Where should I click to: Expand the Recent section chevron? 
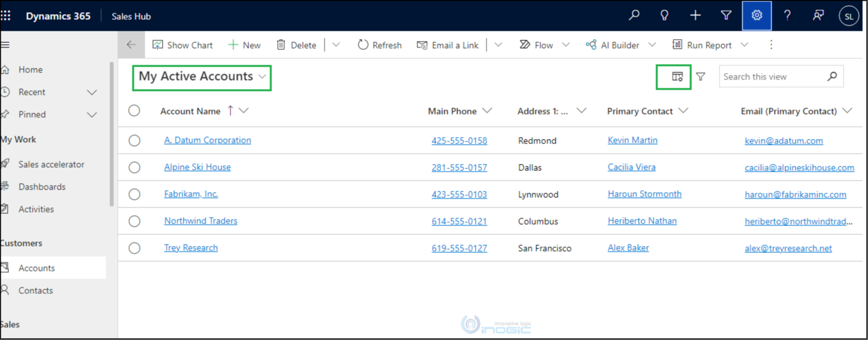92,92
